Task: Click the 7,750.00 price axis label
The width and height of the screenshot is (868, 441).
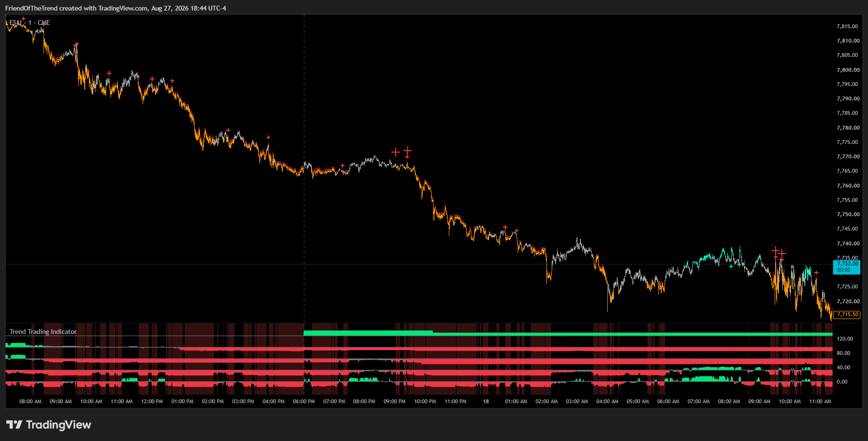Action: pos(847,214)
